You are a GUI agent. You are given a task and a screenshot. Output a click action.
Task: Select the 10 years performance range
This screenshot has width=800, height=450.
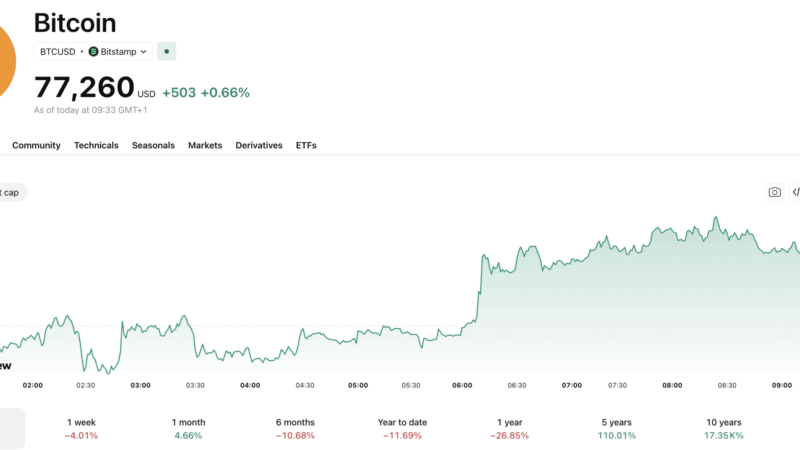[723, 429]
